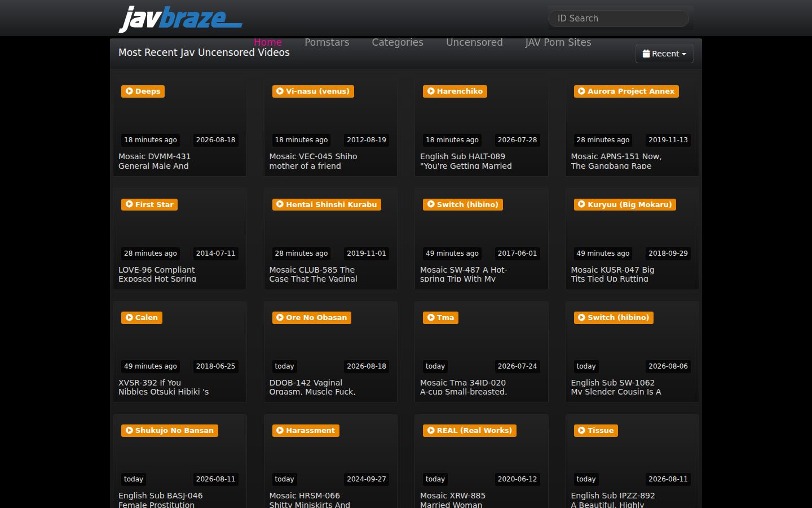Select the Harenchiko studio tag
812x508 pixels.
tap(455, 91)
